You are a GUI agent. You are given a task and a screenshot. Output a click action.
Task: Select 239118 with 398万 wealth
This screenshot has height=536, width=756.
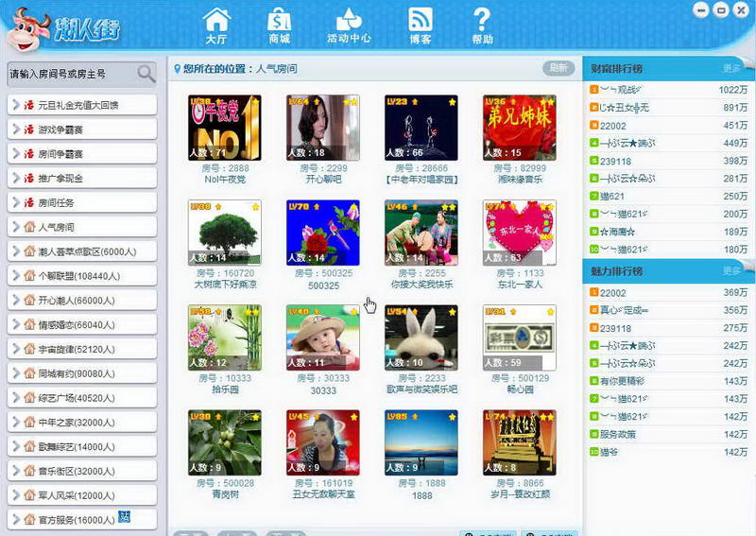[668, 161]
